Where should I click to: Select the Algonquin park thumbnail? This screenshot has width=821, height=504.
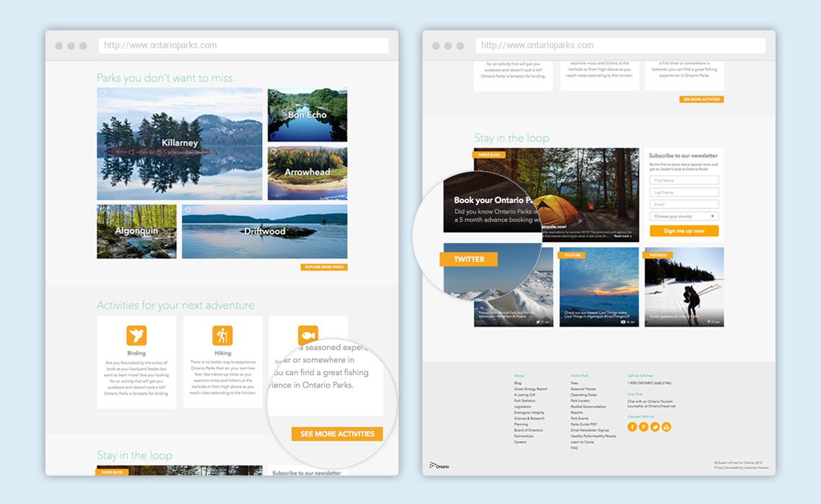point(137,231)
